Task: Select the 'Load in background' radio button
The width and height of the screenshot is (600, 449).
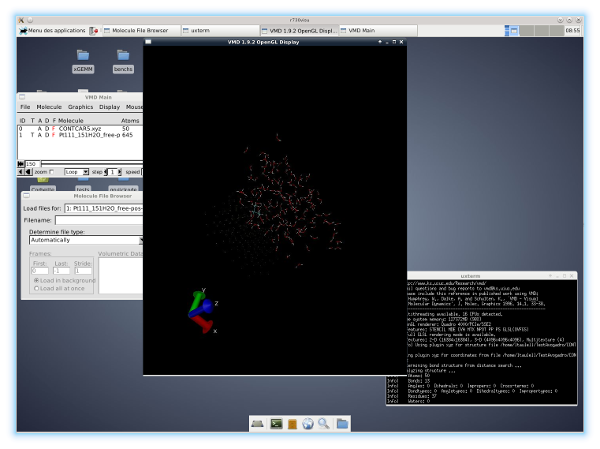Action: pos(37,281)
